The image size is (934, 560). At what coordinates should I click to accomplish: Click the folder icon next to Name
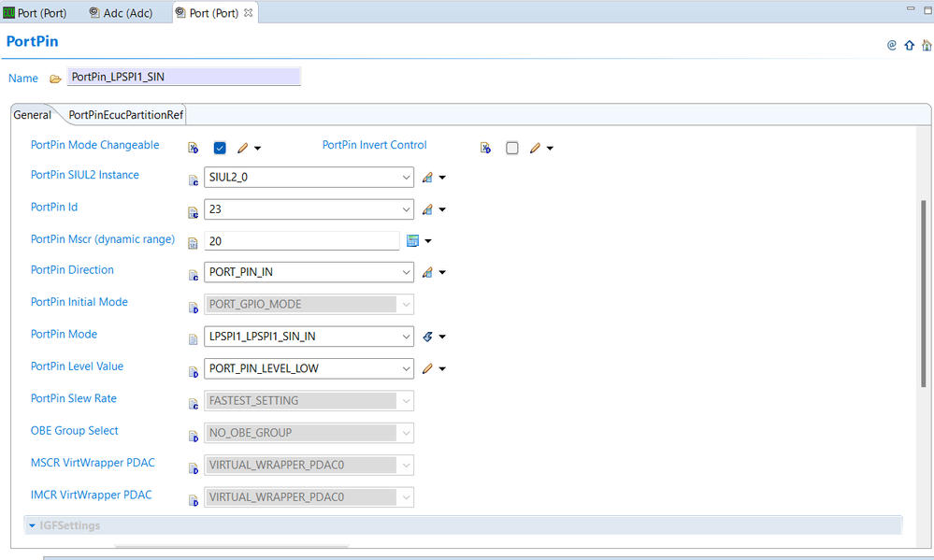[x=55, y=79]
